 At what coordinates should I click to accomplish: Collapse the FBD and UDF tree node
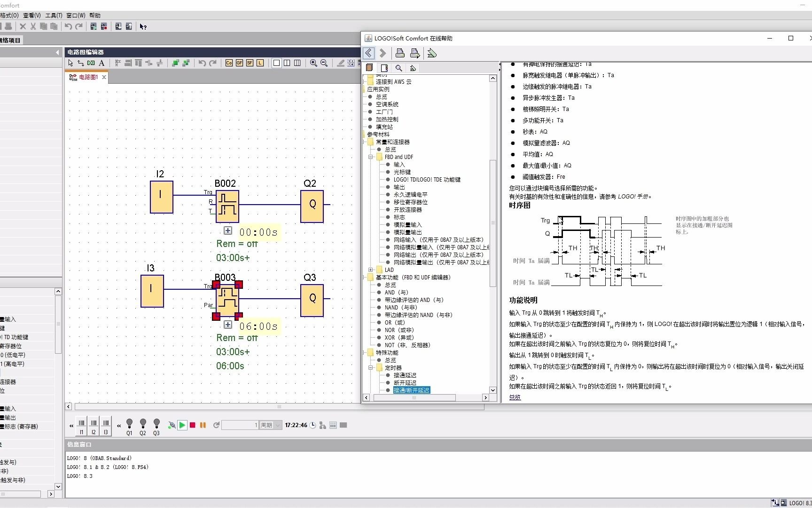[371, 157]
